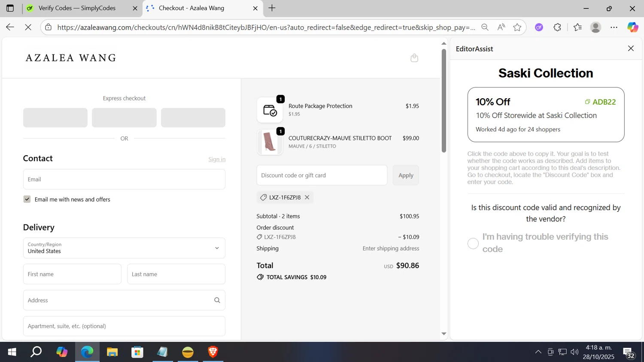The width and height of the screenshot is (644, 362).
Task: Copy the ADB22 coupon code
Action: [600, 102]
